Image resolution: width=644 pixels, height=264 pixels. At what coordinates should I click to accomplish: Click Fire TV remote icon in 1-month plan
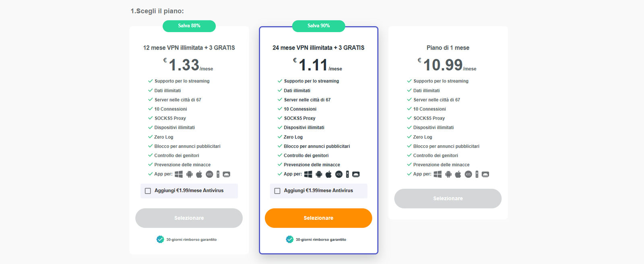pyautogui.click(x=477, y=174)
